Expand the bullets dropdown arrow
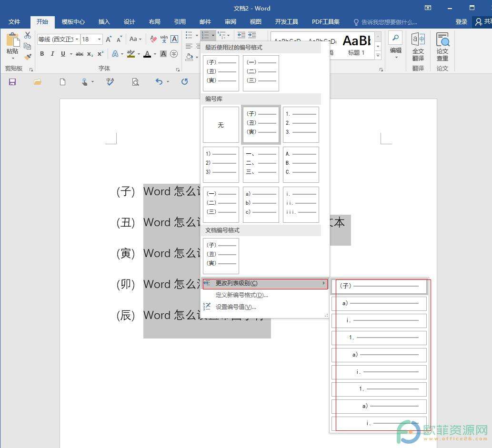This screenshot has height=448, width=492. (x=197, y=35)
